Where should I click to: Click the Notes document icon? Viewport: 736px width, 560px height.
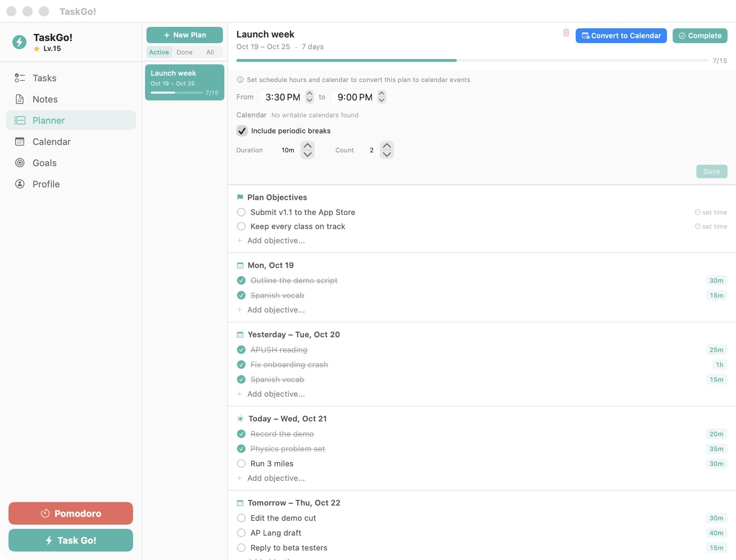(x=20, y=99)
